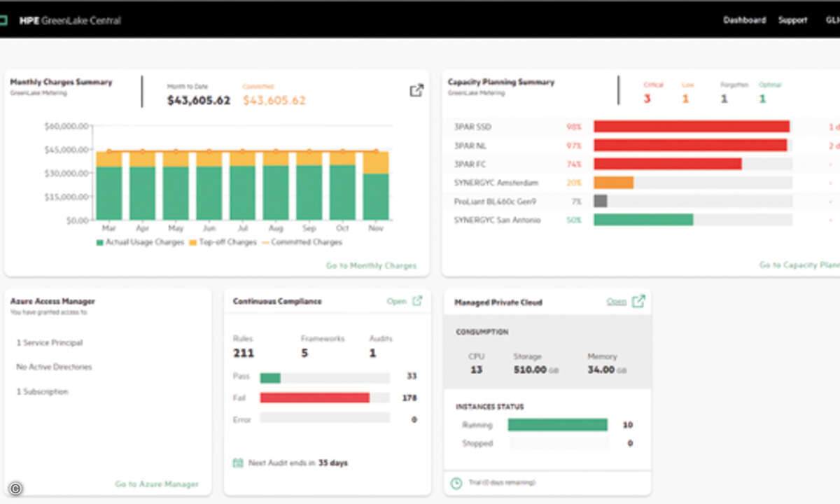Select the ProLiant BL460c Gen9 row label

pyautogui.click(x=495, y=202)
